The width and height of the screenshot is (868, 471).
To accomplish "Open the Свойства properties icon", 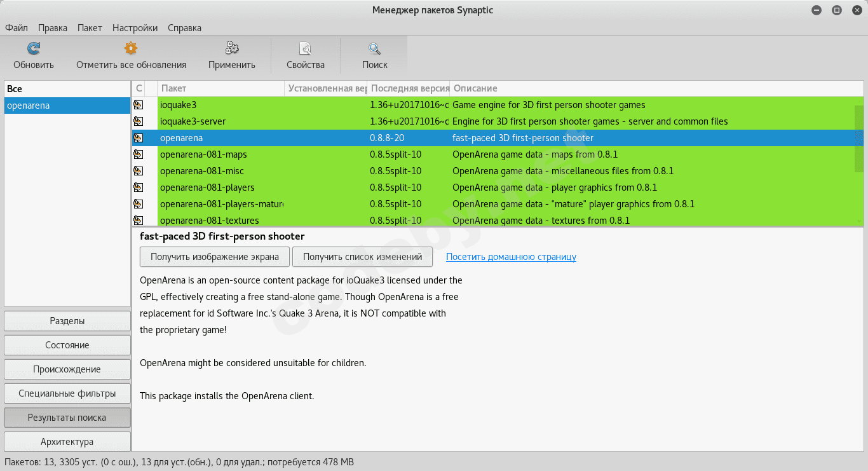I will pos(306,49).
